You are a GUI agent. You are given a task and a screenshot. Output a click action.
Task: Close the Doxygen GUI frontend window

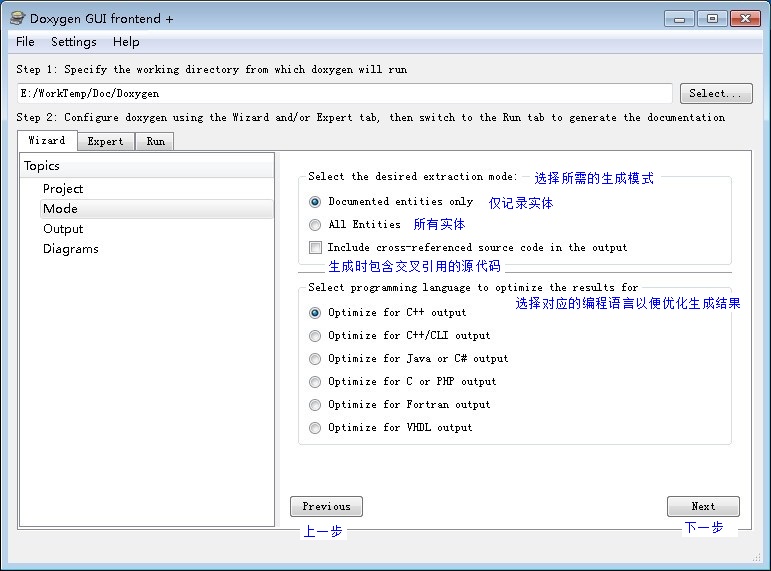[745, 19]
